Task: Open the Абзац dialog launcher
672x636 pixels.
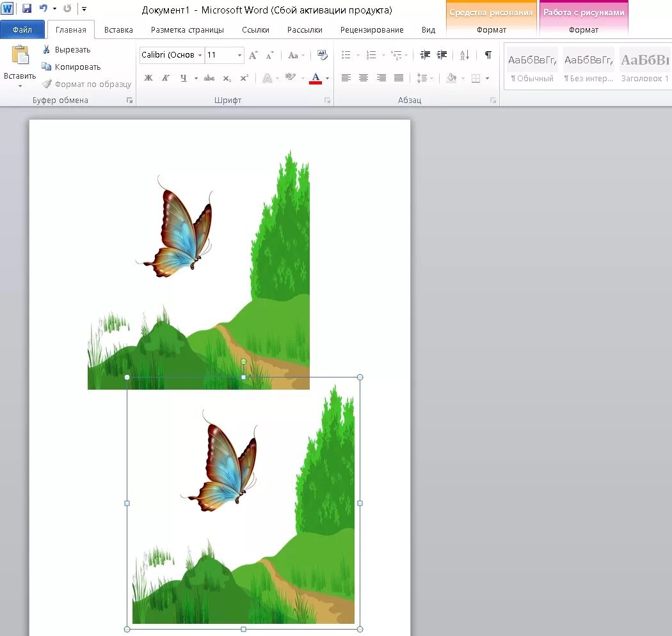Action: coord(493,100)
